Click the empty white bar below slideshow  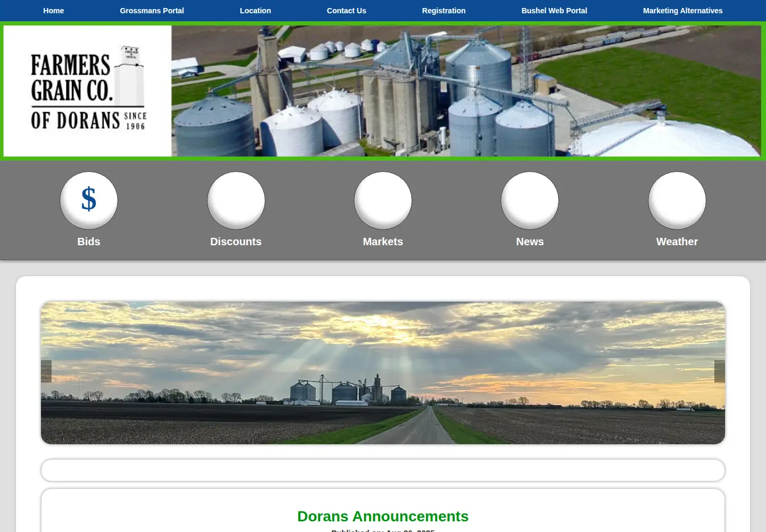(383, 470)
